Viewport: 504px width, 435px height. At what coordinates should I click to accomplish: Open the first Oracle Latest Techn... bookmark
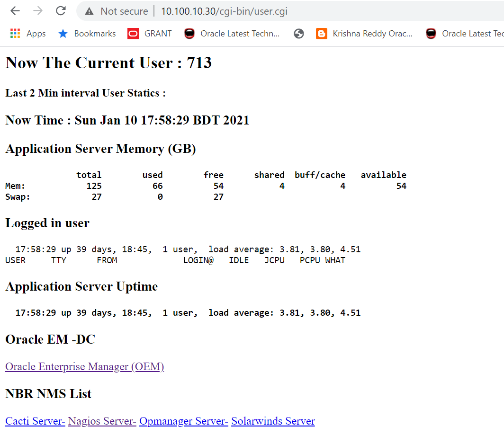point(232,34)
